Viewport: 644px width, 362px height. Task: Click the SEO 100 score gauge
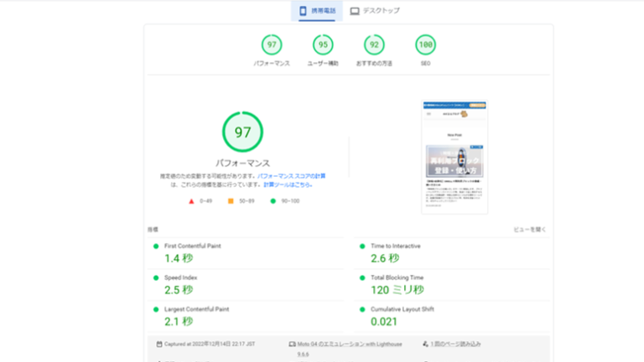click(x=425, y=45)
